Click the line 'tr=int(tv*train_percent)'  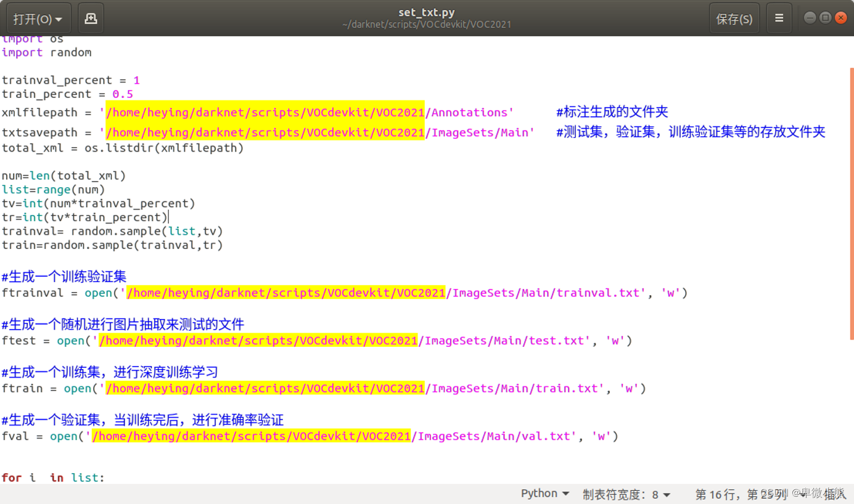point(84,217)
